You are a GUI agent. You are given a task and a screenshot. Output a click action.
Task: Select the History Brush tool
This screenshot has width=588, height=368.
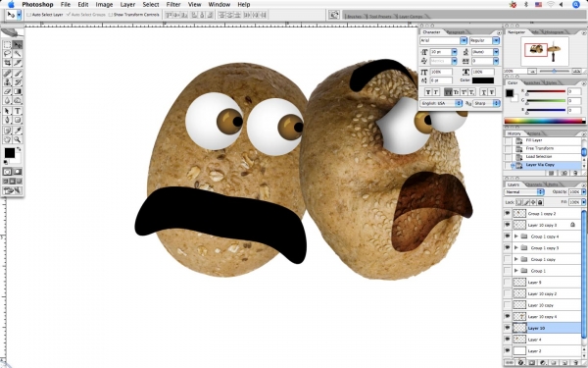[18, 82]
